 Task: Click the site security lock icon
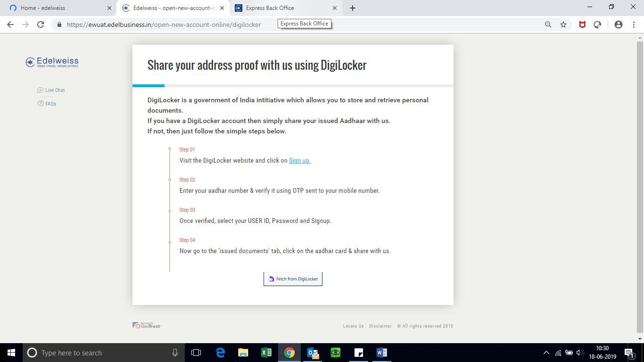[59, 25]
